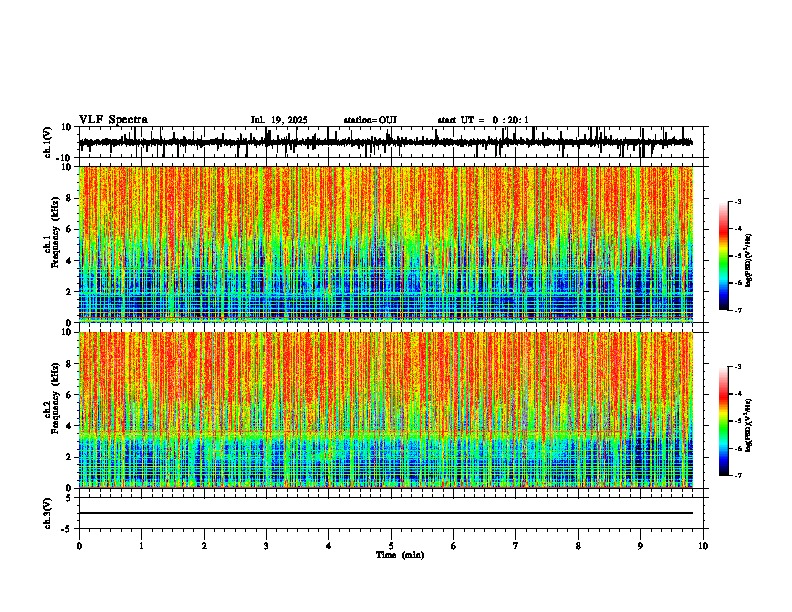
Task: Click the "6" kHz tick of ch.2 spectrogram
Action: tap(69, 395)
